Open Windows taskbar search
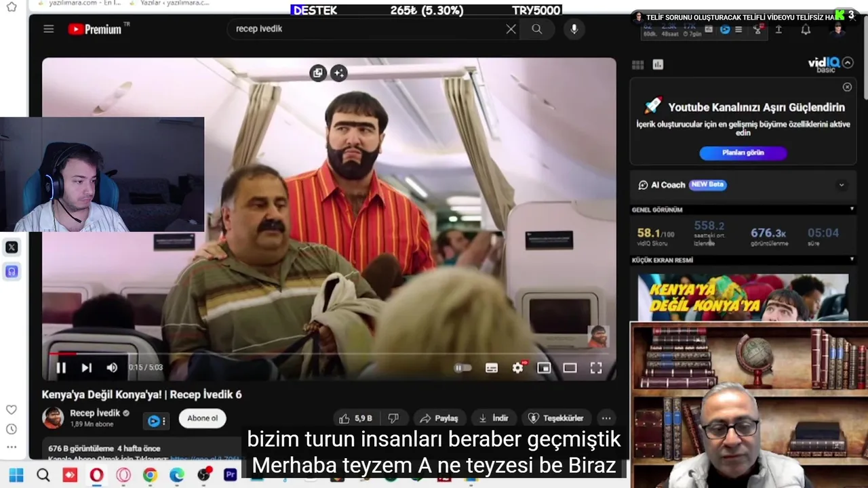 click(43, 475)
